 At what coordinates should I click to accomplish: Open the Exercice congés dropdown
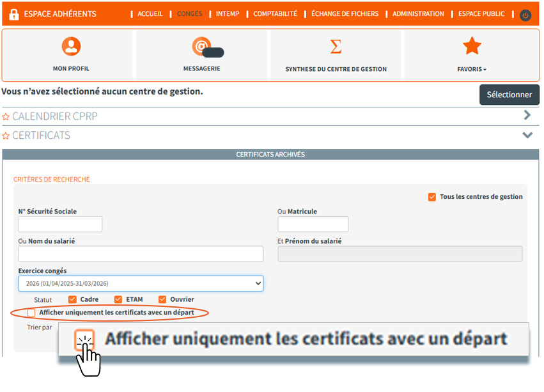pos(141,283)
